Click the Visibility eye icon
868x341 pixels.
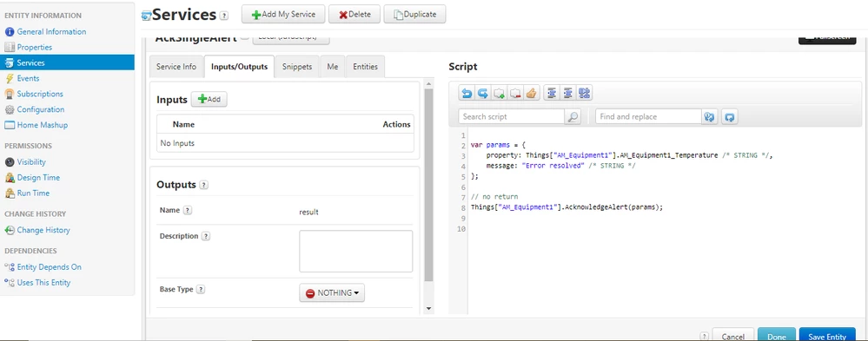(x=10, y=162)
